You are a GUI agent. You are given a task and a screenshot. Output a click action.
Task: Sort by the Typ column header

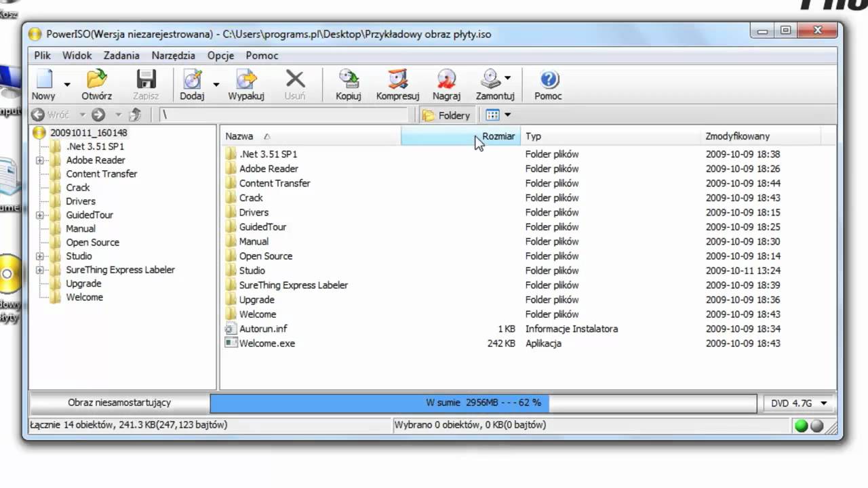[x=611, y=136]
